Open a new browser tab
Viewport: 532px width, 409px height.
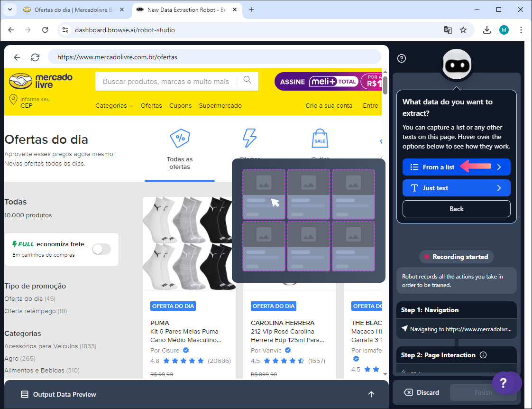point(251,9)
